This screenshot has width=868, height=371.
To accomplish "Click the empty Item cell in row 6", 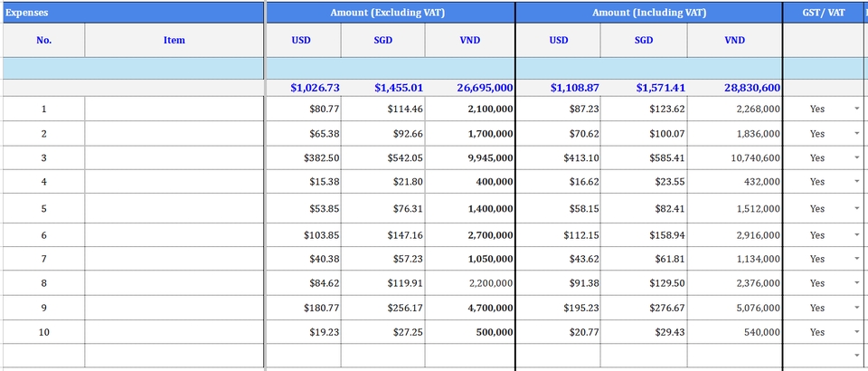I will (x=175, y=235).
